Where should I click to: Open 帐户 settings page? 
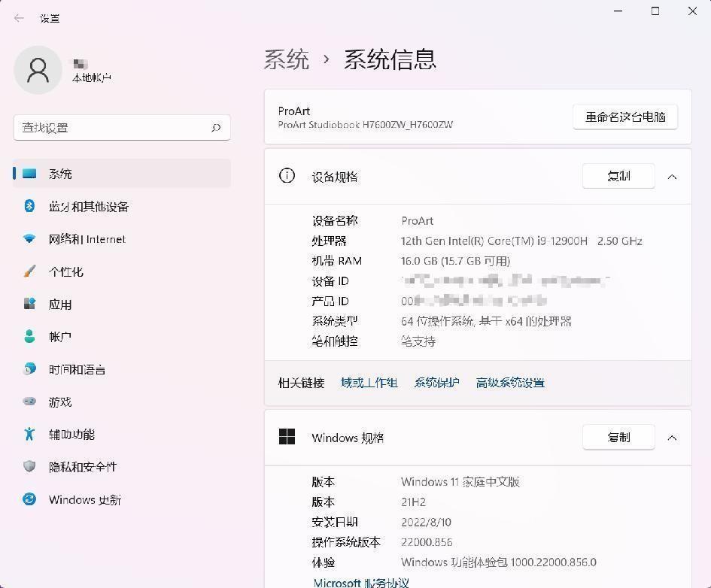coord(122,337)
